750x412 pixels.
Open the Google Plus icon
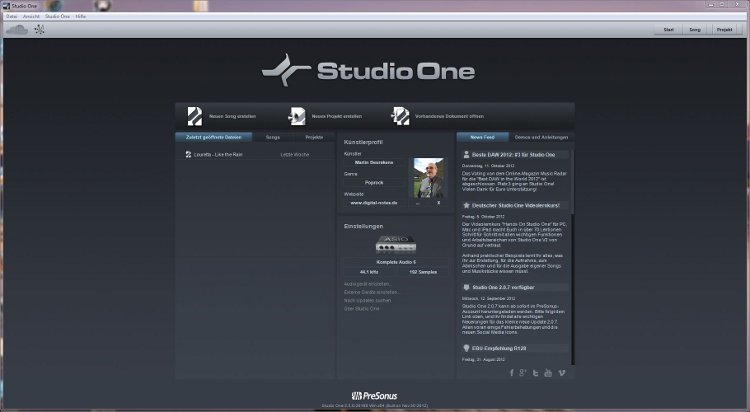(523, 373)
